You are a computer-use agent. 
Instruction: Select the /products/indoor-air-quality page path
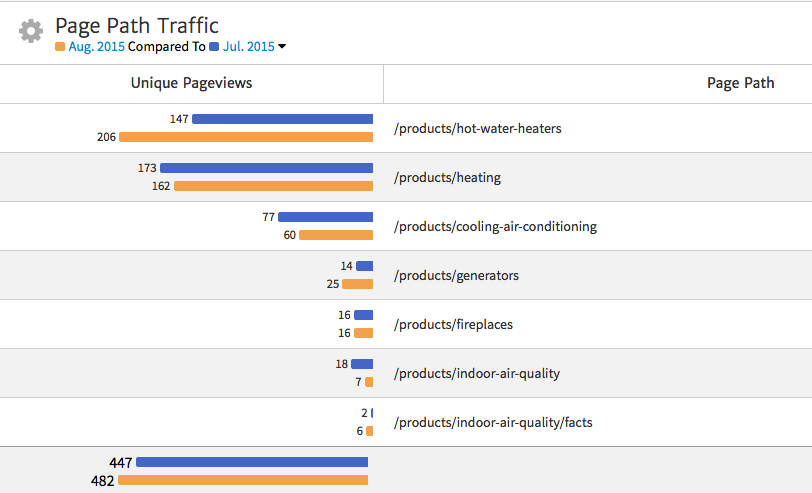(477, 373)
